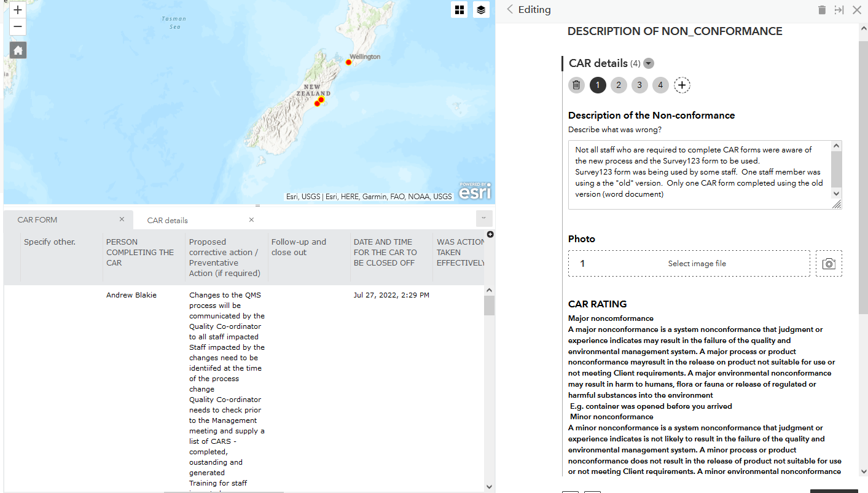Open the map layers list icon

point(481,10)
